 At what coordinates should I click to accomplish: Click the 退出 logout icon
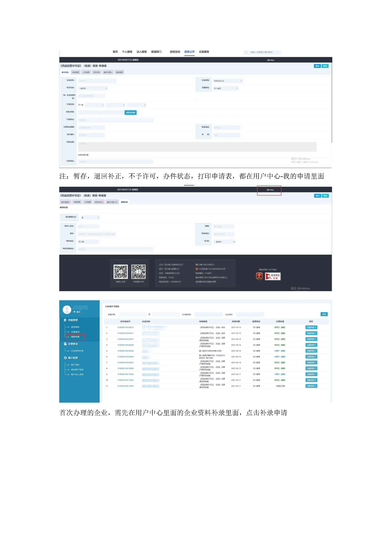[x=74, y=312]
